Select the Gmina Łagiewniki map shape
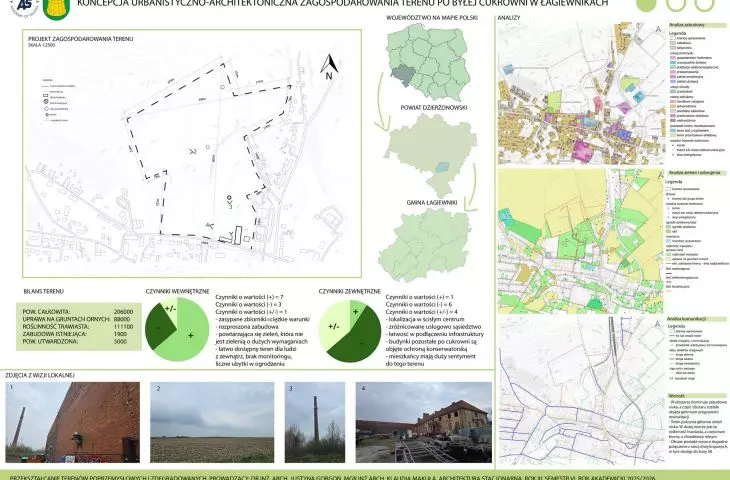Image resolution: width=730 pixels, height=480 pixels. (x=425, y=244)
